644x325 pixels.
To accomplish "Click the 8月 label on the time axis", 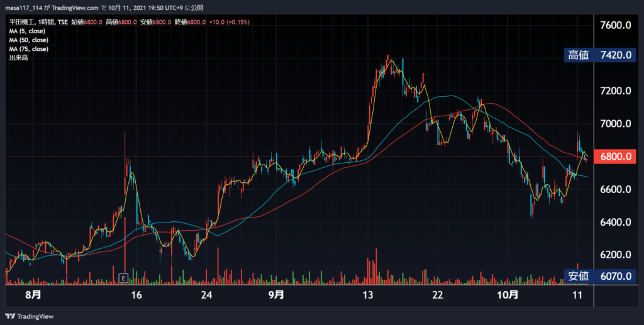I will pyautogui.click(x=33, y=295).
